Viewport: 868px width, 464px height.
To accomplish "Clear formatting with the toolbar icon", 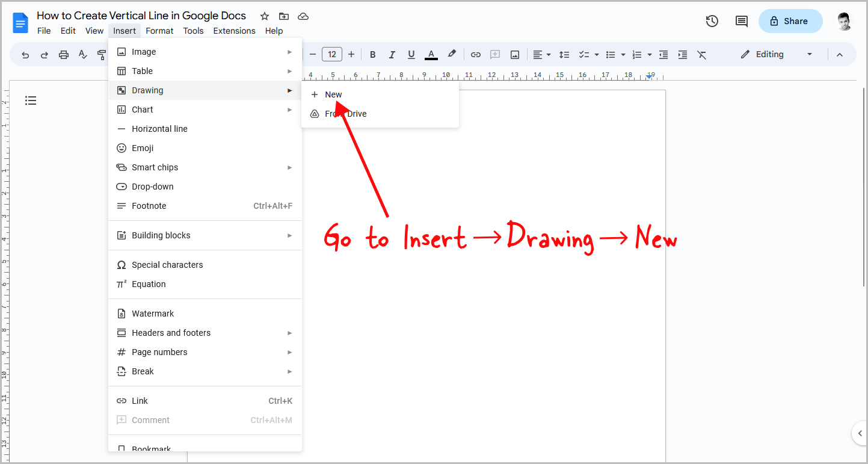I will pos(701,54).
